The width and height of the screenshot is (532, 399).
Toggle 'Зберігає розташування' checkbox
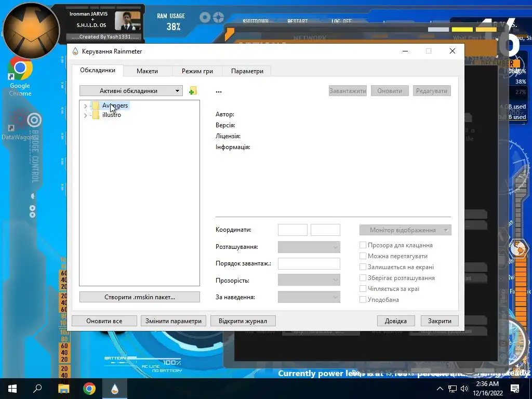[x=363, y=277]
